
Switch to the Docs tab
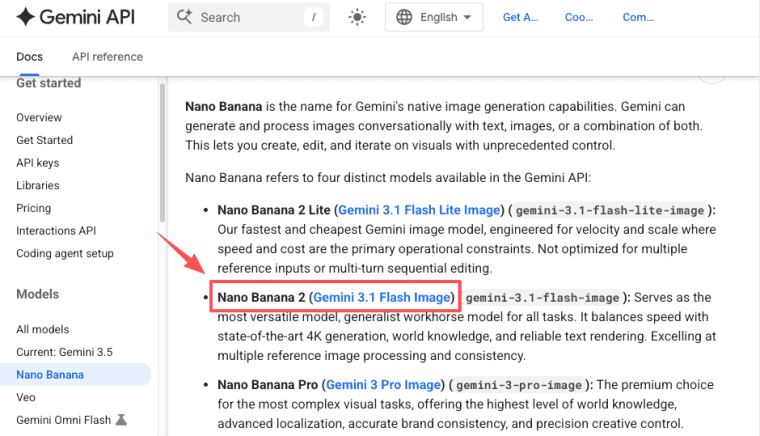pos(30,57)
